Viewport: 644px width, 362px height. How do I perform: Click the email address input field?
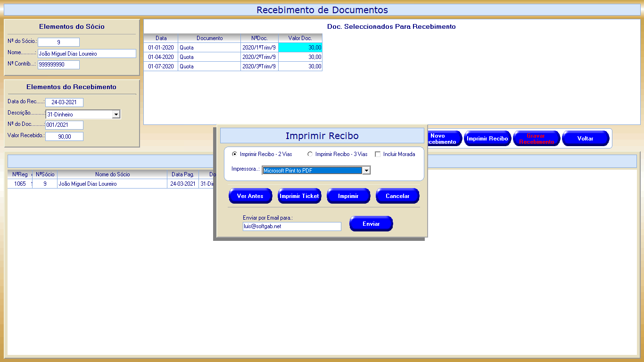291,226
